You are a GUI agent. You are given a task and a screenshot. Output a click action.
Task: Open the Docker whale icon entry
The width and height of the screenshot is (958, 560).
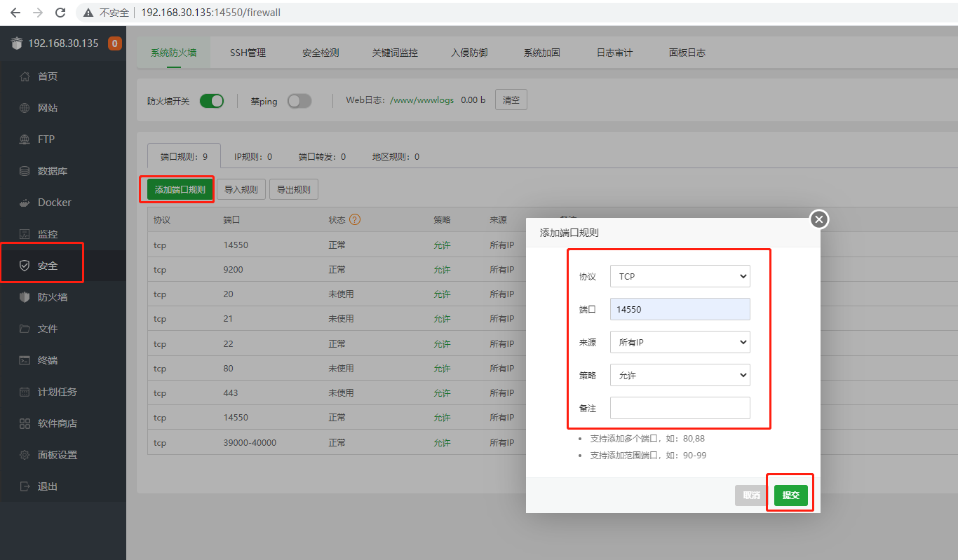(x=25, y=203)
